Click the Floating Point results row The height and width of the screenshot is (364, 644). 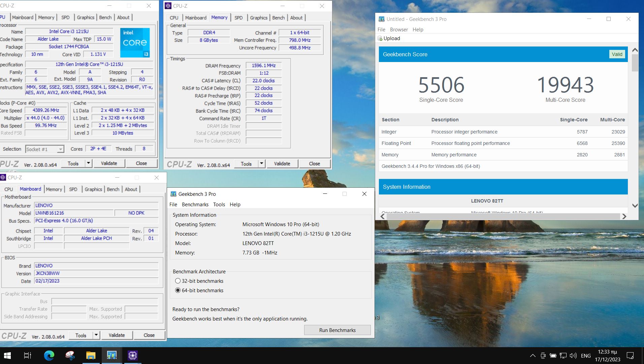503,143
